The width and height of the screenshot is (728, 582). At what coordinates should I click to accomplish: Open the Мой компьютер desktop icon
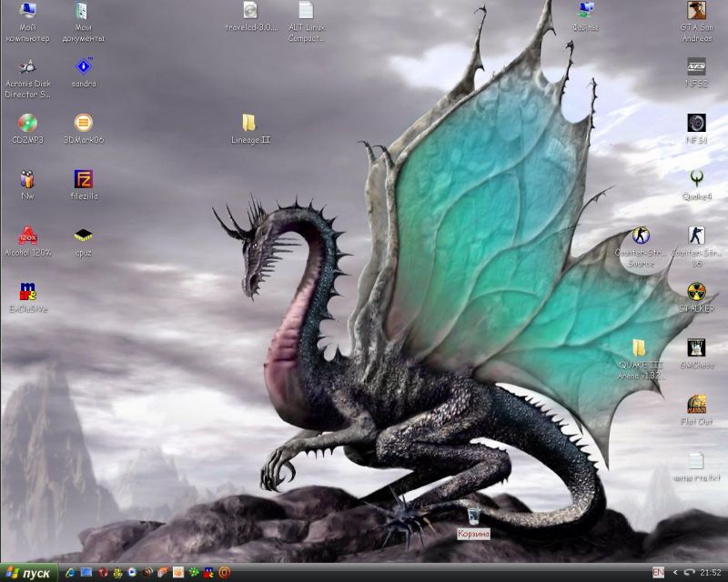27,22
